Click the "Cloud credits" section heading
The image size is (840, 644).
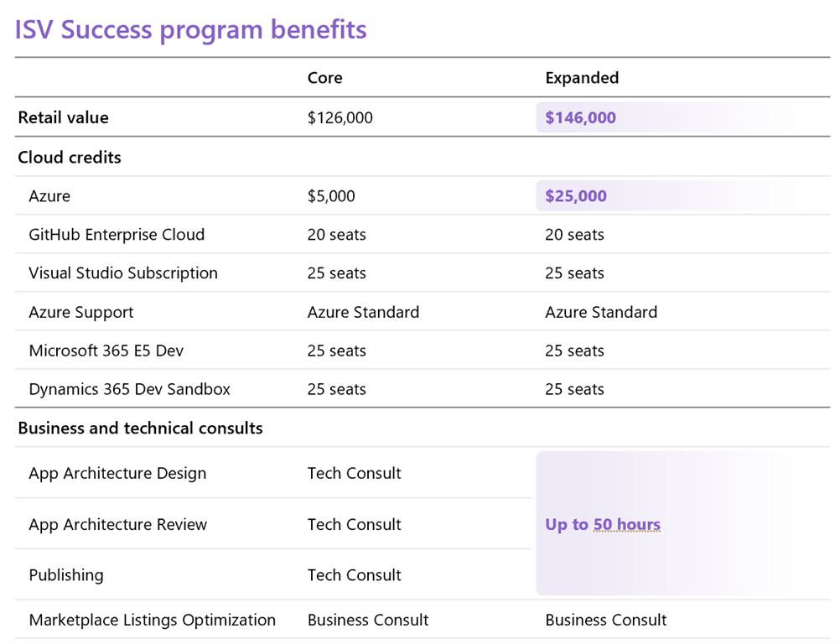pyautogui.click(x=70, y=157)
